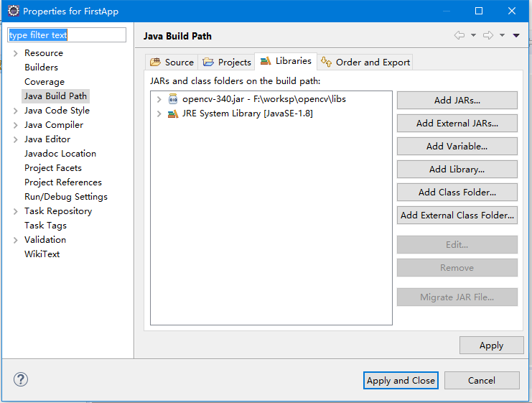Click the forward navigation arrow icon

488,35
